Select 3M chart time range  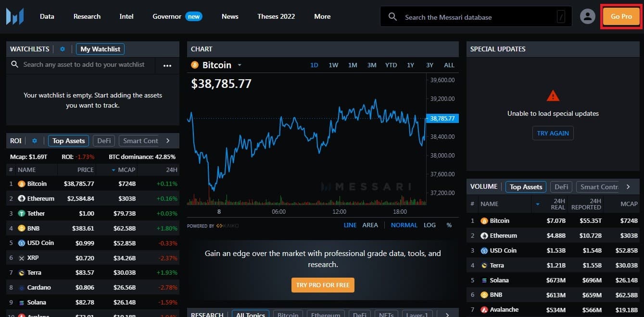tap(372, 65)
